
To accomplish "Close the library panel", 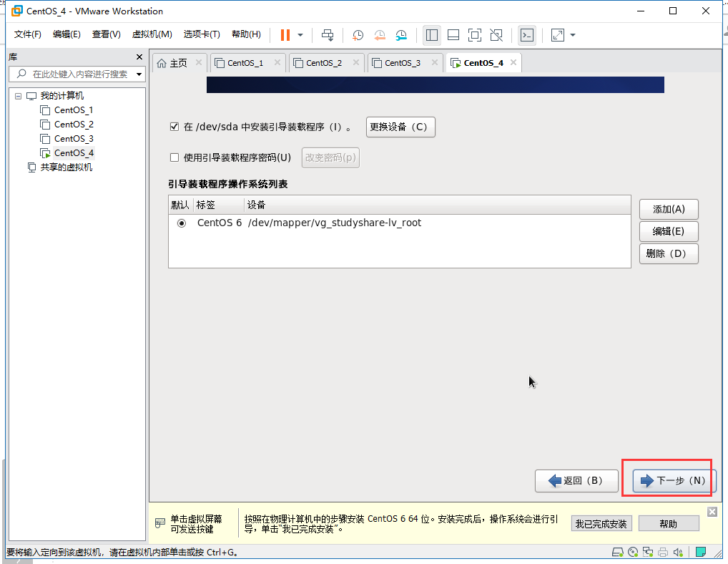I will [139, 57].
